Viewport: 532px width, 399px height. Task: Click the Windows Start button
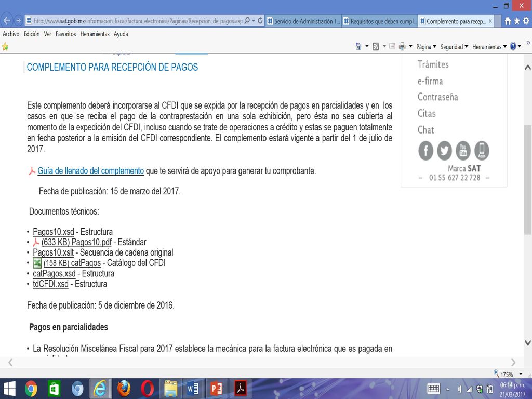coord(9,389)
